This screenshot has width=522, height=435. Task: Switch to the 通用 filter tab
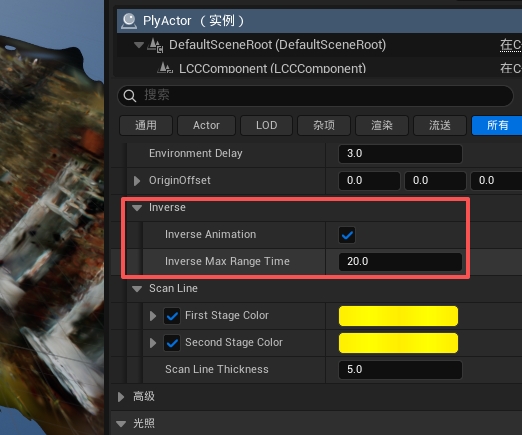click(x=146, y=125)
